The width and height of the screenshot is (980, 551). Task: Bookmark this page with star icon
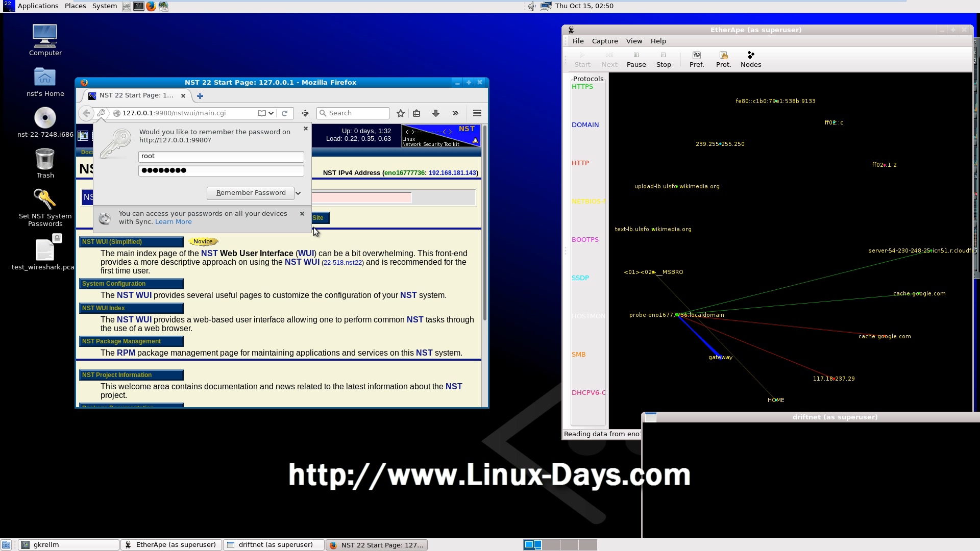(401, 113)
